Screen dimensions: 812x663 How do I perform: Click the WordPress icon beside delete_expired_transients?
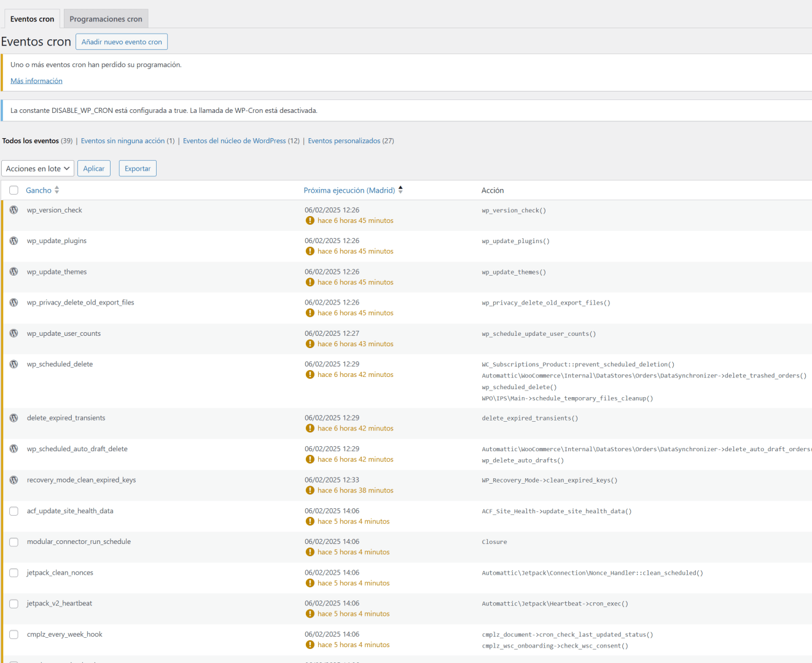click(14, 418)
